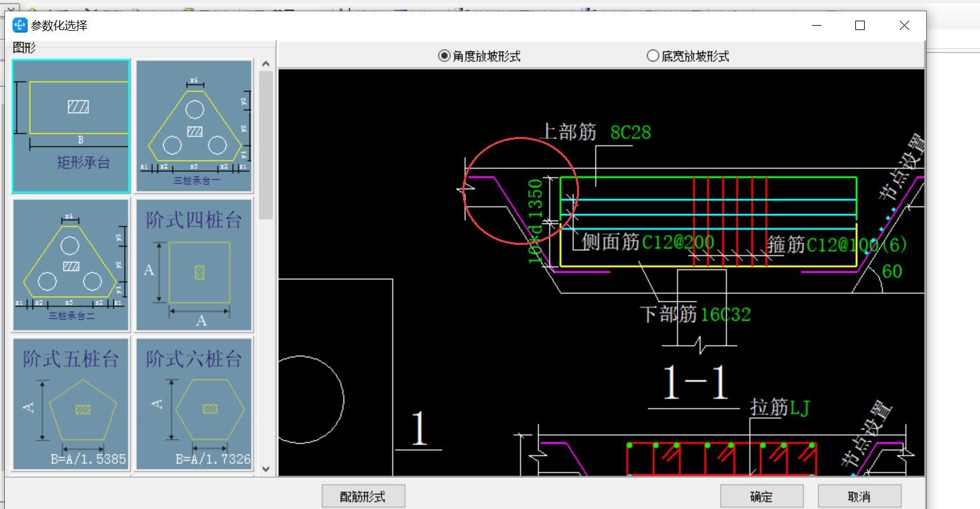Edit the 箍筋 value C12@100(6)
This screenshot has width=980, height=509.
point(857,244)
